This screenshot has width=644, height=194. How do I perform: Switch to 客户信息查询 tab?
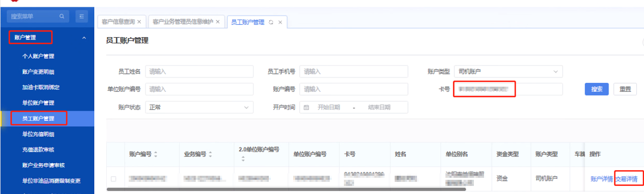tap(118, 22)
